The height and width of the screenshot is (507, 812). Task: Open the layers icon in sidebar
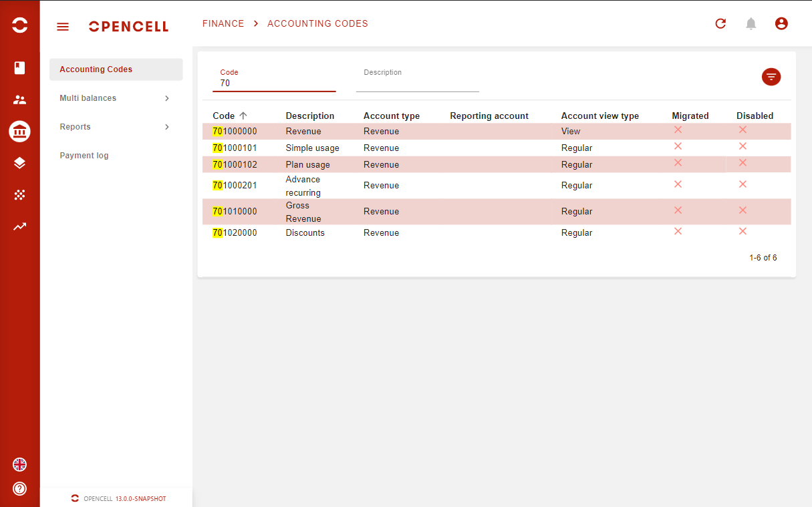[x=19, y=163]
